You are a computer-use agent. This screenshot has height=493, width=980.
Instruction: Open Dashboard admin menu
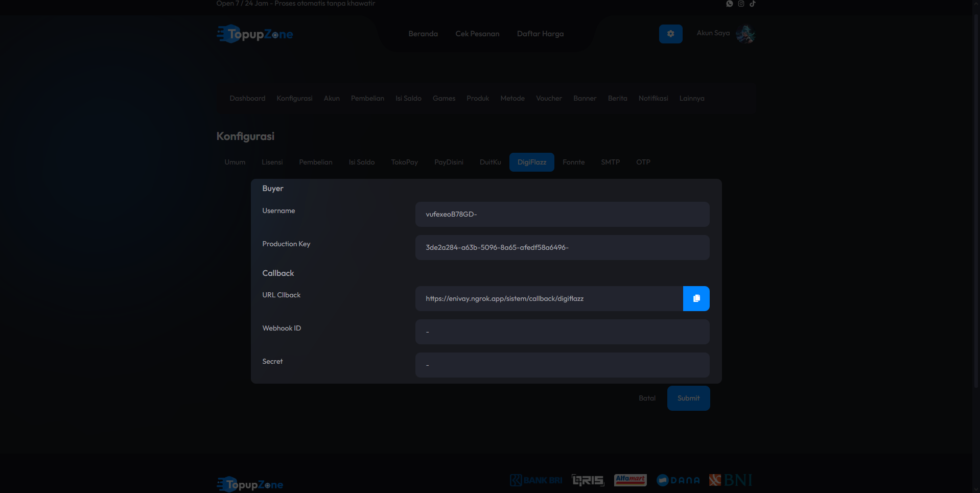coord(247,98)
